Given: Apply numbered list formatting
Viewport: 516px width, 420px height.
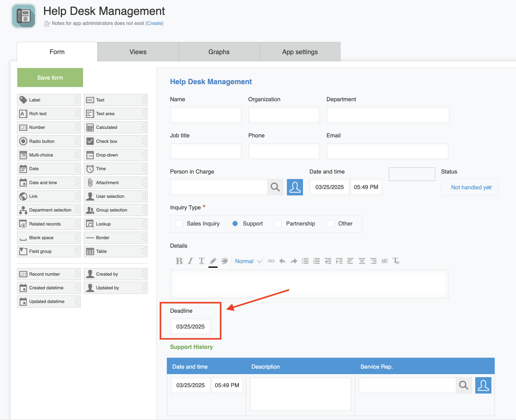Looking at the screenshot, I should click(x=316, y=261).
